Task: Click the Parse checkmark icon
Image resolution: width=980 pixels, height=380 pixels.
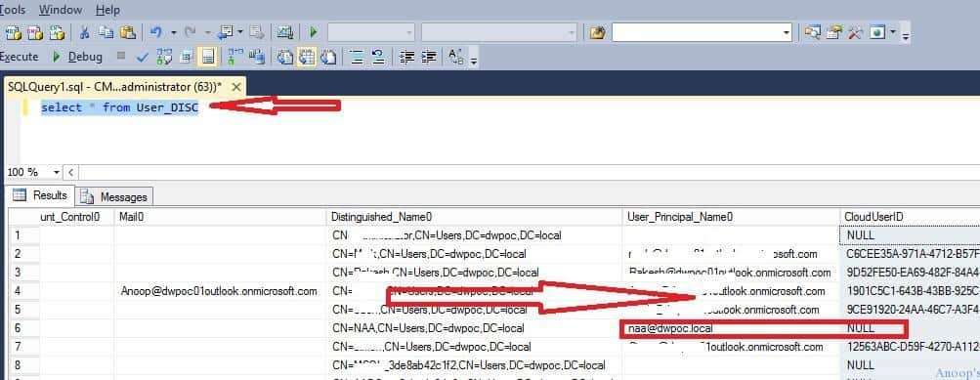Action: click(x=143, y=58)
